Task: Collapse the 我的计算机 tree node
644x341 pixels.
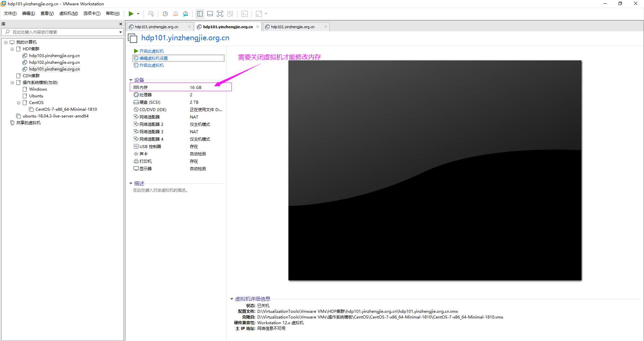Action: [x=6, y=42]
